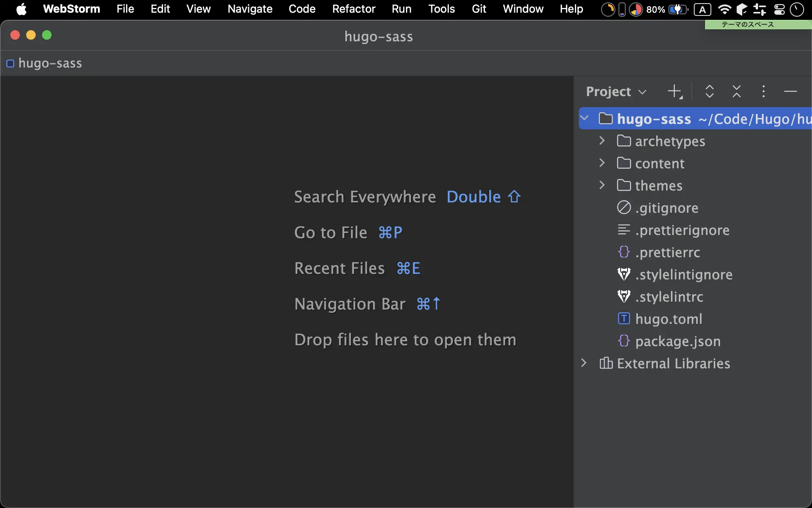
Task: Select the .prettierrc file
Action: (x=667, y=252)
